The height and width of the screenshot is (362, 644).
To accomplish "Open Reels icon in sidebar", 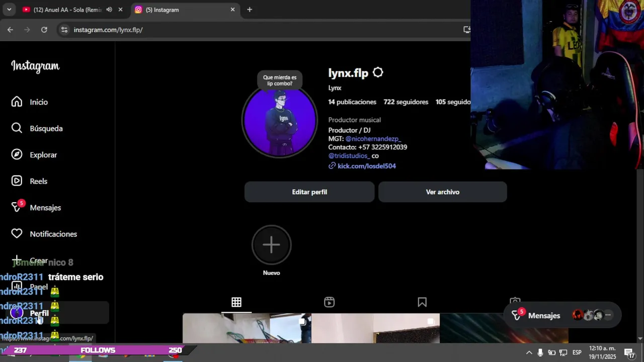I will pos(17,181).
